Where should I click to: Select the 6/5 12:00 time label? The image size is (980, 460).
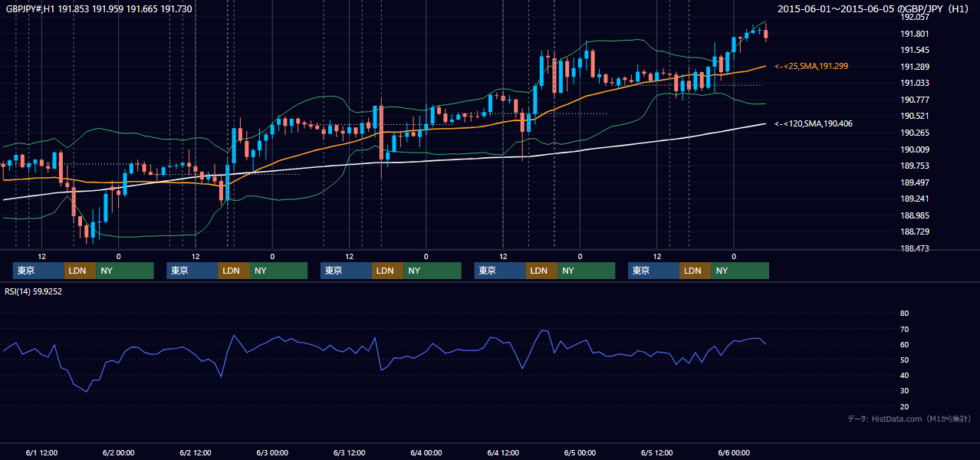[x=656, y=452]
